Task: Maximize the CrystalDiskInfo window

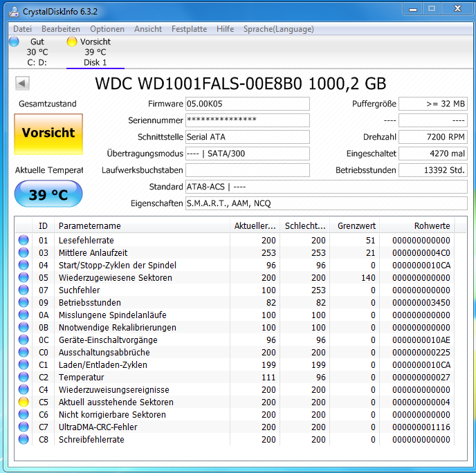Action: (432, 9)
